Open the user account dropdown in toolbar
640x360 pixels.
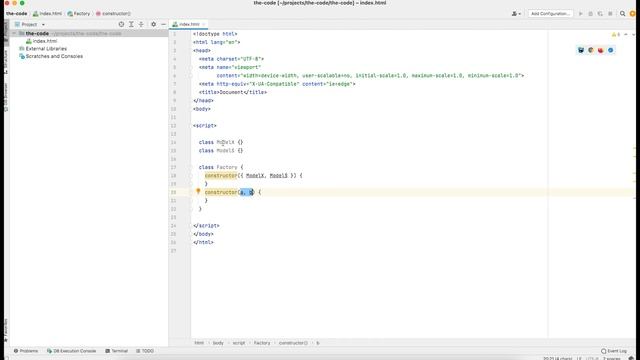coord(516,14)
